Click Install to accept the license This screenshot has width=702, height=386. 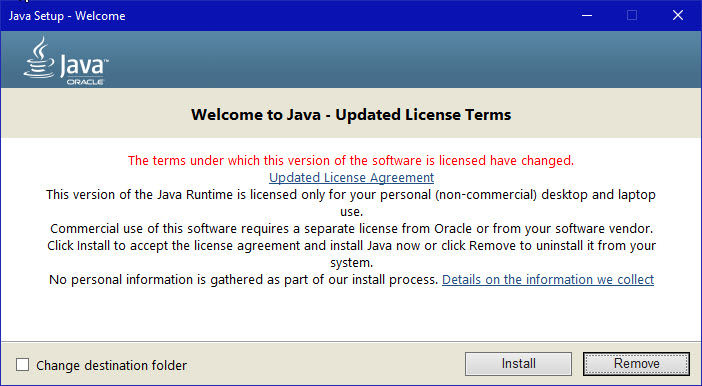coord(518,364)
